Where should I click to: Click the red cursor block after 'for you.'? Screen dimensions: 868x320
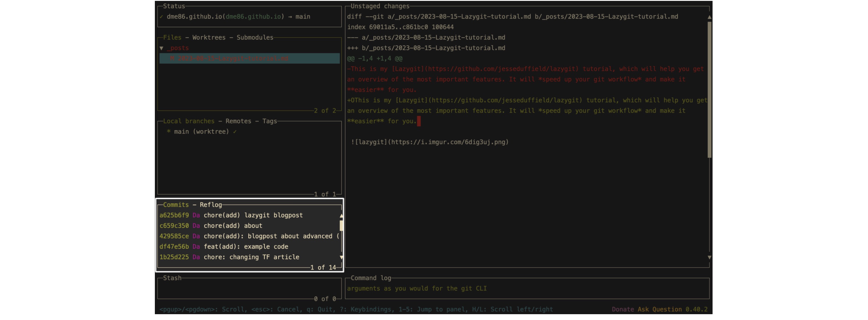coord(419,121)
